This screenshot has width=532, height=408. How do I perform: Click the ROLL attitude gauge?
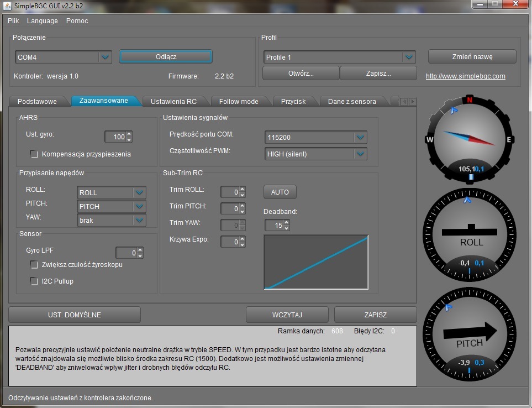pyautogui.click(x=471, y=233)
